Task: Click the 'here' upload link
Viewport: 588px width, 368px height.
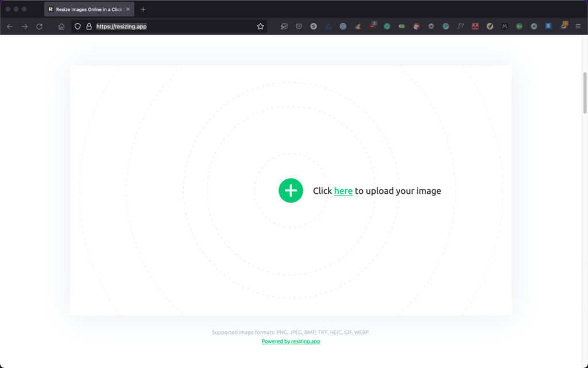Action: coord(343,191)
